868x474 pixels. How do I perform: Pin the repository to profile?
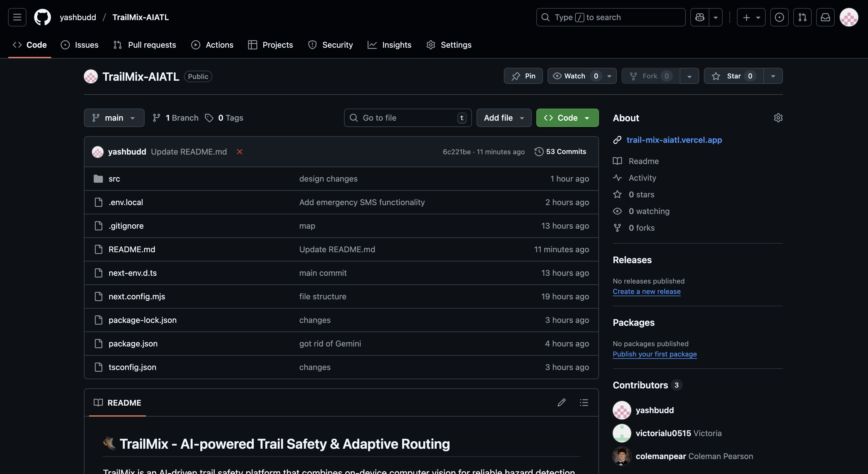click(x=523, y=76)
